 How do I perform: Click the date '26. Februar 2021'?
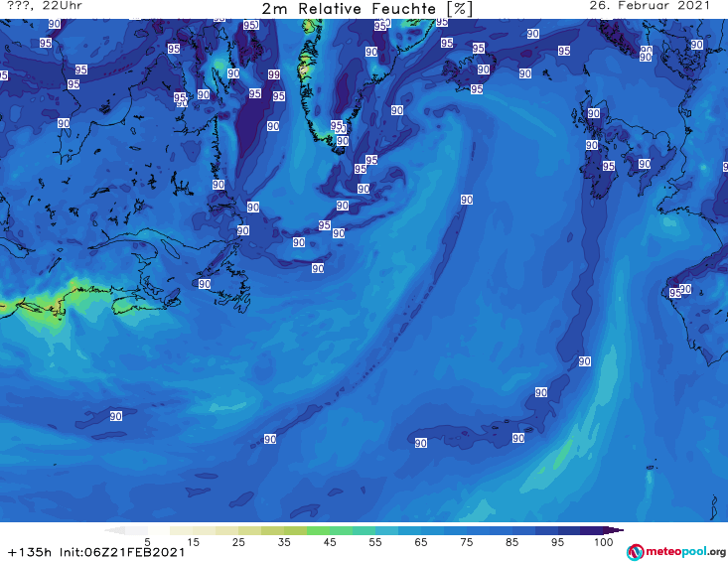coord(650,6)
